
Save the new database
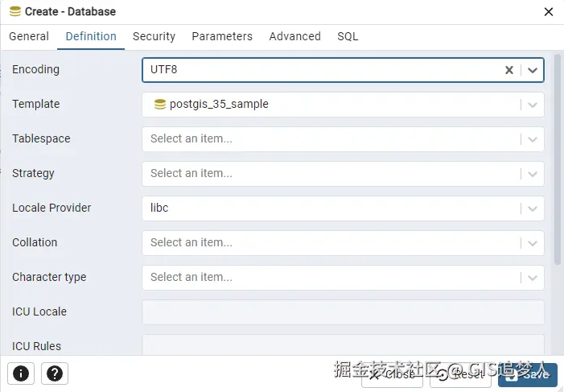(527, 373)
